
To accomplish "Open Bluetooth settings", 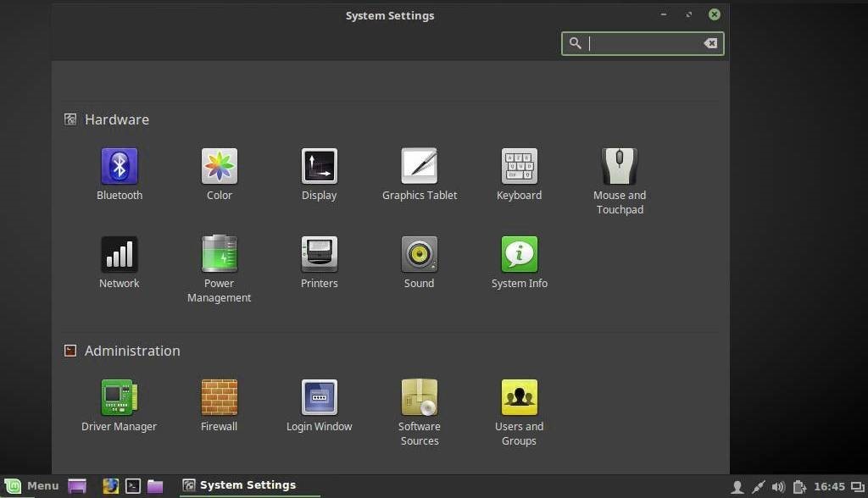I will pos(119,174).
